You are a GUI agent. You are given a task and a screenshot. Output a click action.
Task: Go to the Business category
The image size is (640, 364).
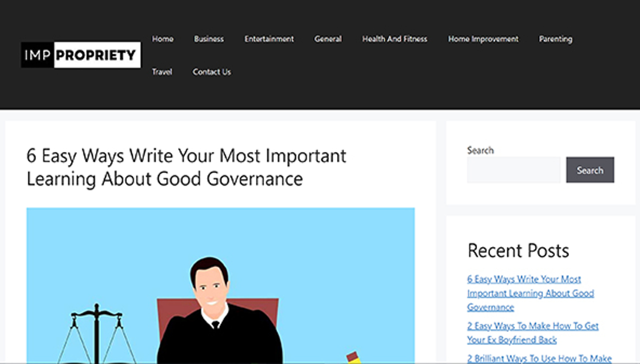(209, 39)
